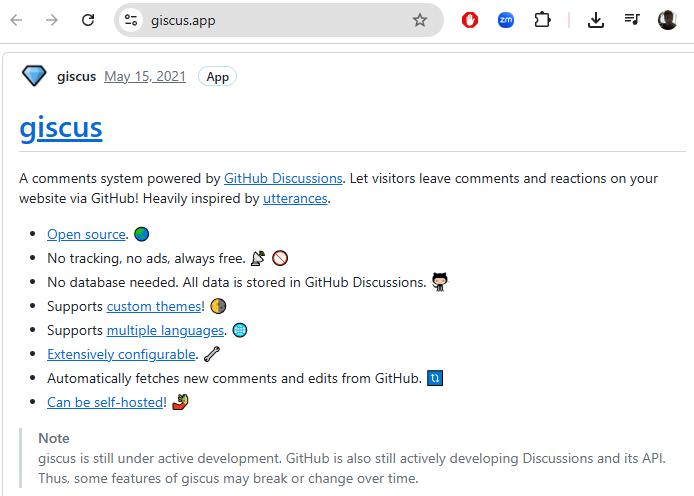The height and width of the screenshot is (496, 694).
Task: Open the Extensions puzzle piece menu
Action: click(x=542, y=20)
